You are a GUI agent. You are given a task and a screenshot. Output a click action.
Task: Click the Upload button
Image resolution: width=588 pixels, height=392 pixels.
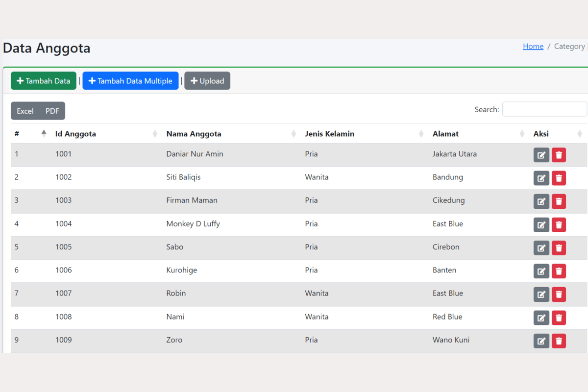pos(207,81)
